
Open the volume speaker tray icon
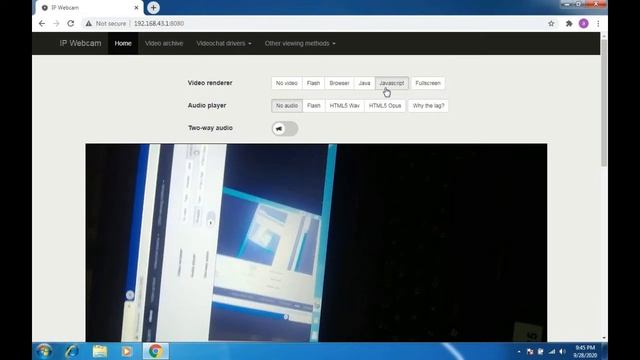coord(562,351)
